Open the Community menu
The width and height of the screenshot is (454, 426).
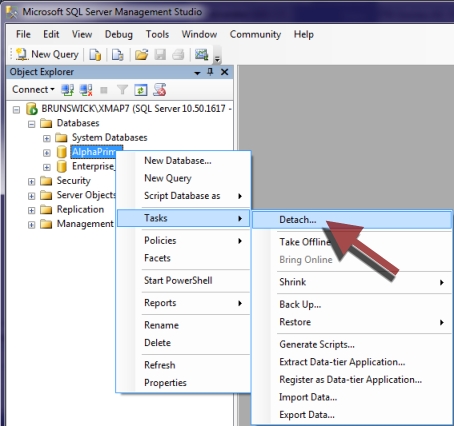[255, 34]
